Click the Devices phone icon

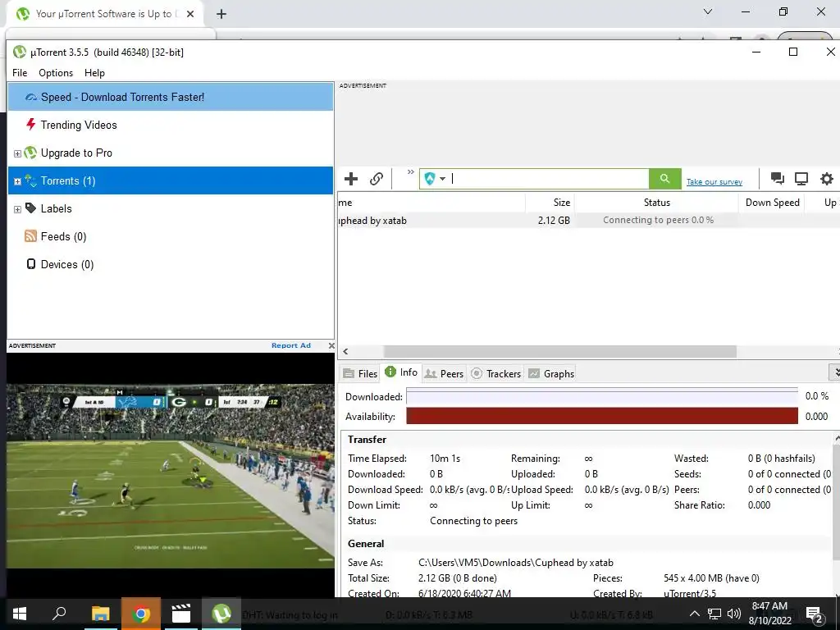click(31, 264)
